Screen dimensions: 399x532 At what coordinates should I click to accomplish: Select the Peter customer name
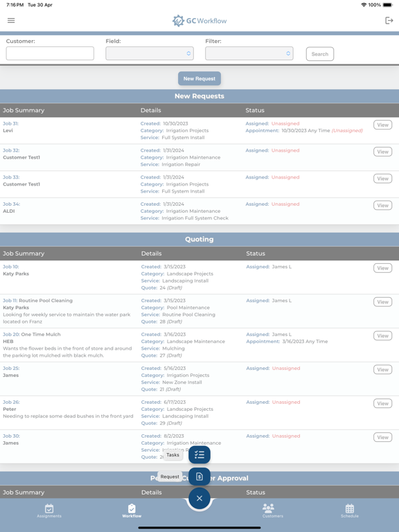(10, 409)
